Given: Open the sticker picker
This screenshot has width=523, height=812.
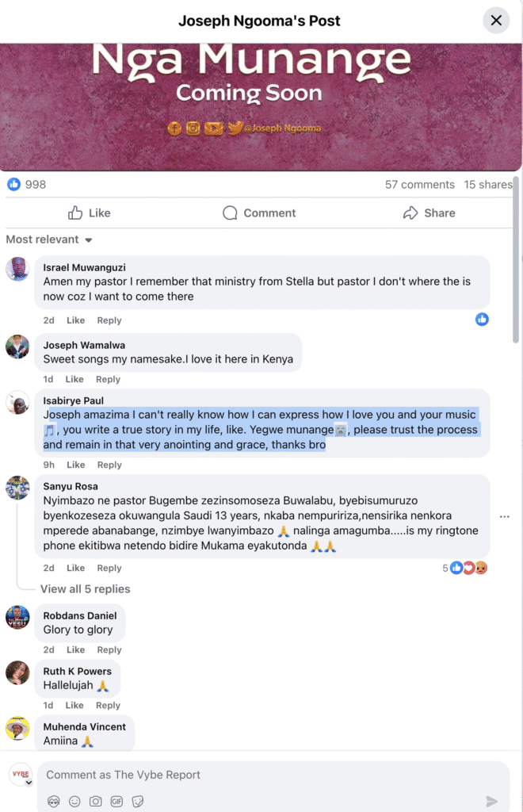Looking at the screenshot, I should pyautogui.click(x=137, y=801).
